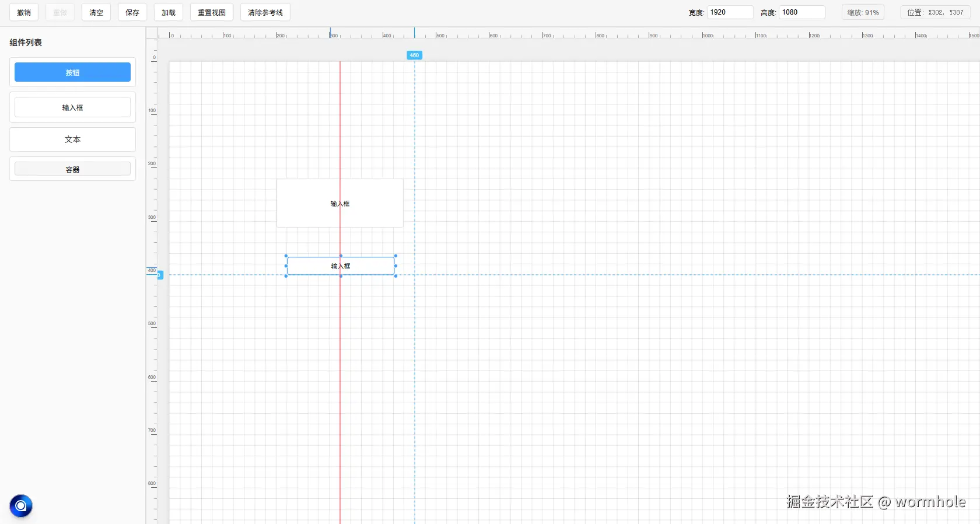Click the horizontal guide handle on left ruler

[x=160, y=275]
